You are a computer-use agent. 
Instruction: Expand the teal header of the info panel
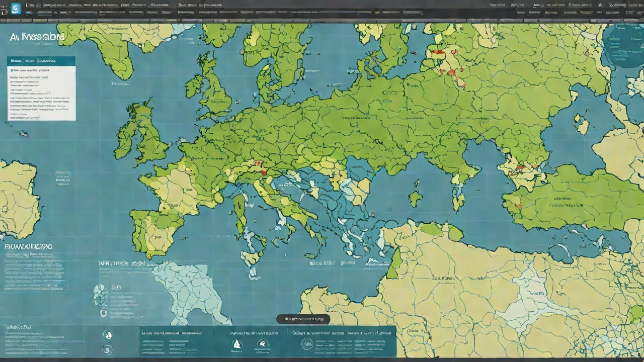pyautogui.click(x=40, y=61)
